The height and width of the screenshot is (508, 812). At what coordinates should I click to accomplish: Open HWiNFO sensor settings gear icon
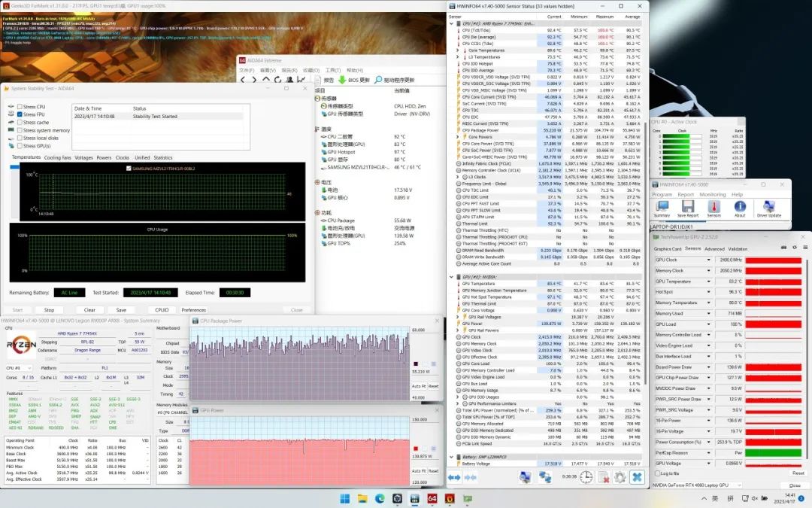(619, 476)
